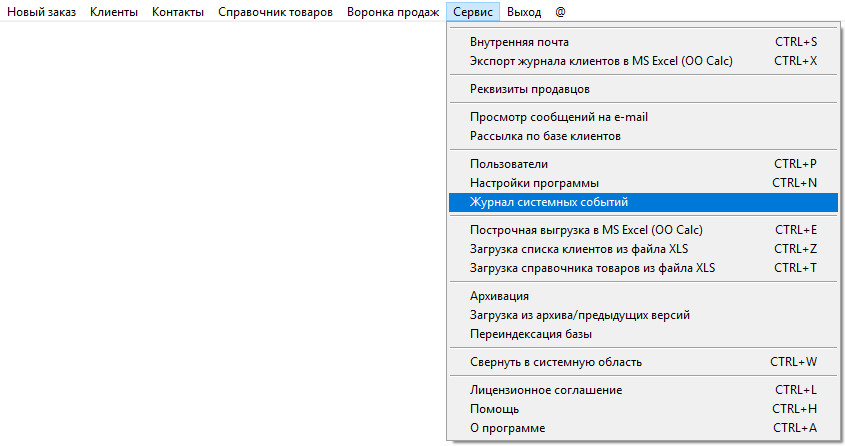This screenshot has height=446, width=845.
Task: Select Просмотр сообщений на e-mail
Action: 558,117
